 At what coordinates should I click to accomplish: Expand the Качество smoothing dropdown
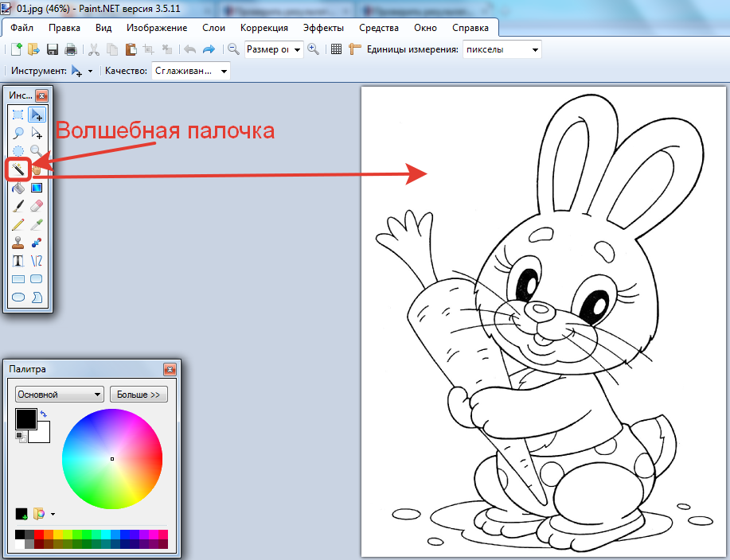click(x=224, y=71)
